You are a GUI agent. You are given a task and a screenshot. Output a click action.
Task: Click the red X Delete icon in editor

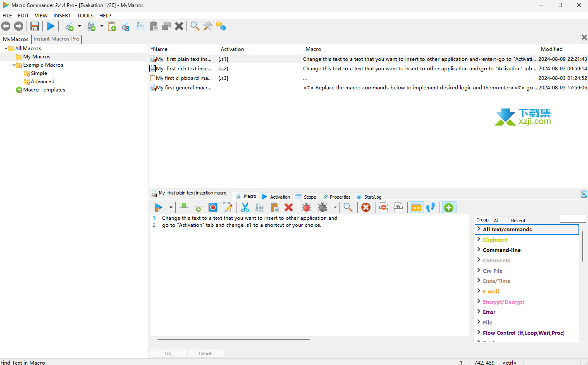(289, 207)
